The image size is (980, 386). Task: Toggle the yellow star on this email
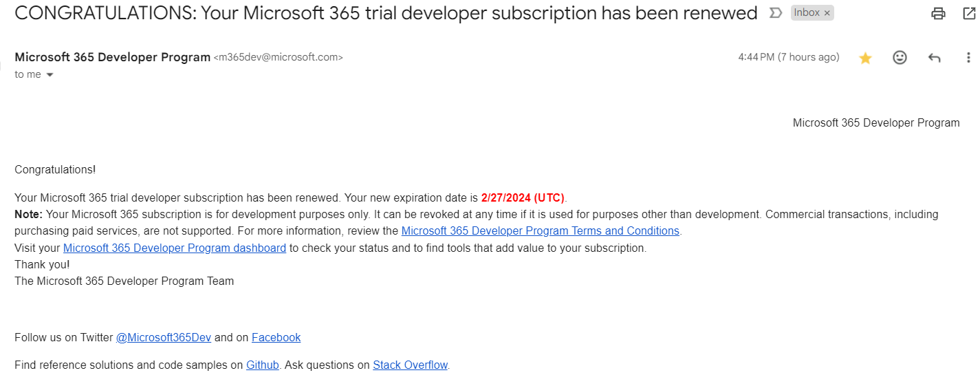click(865, 58)
